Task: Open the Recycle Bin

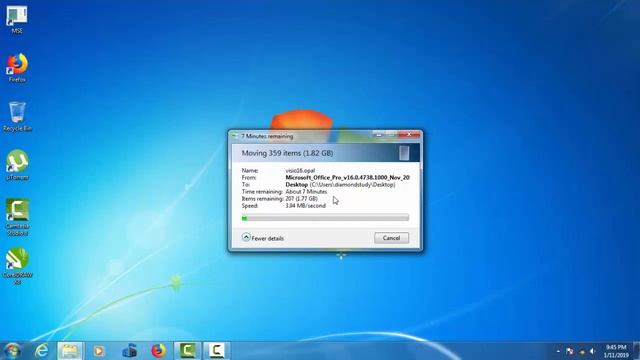Action: point(17,116)
